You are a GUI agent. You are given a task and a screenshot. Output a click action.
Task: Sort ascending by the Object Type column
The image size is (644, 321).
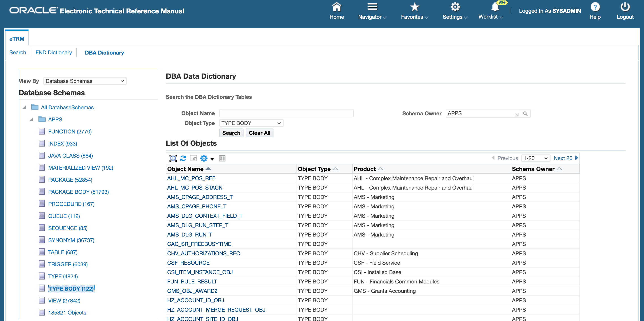[335, 169]
